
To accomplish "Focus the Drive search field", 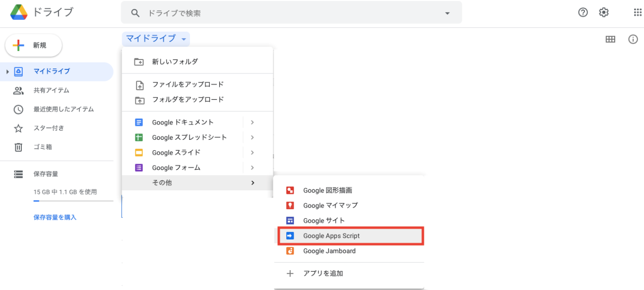I will pyautogui.click(x=291, y=12).
